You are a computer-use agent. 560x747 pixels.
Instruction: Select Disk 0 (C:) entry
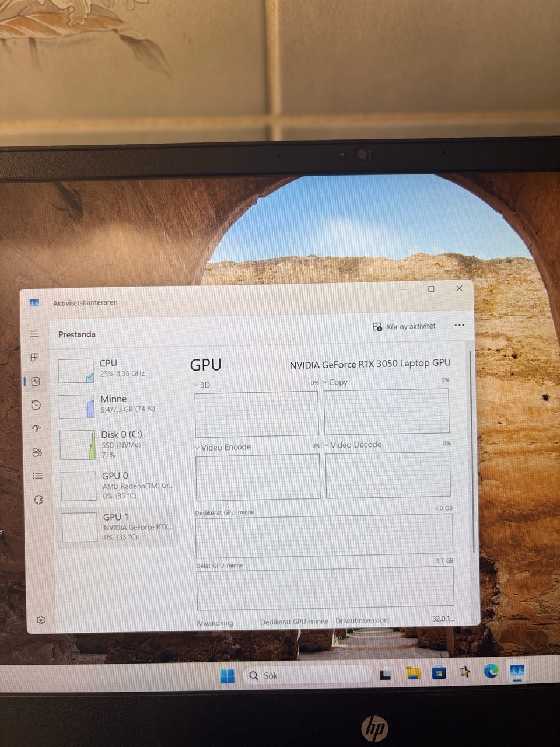117,445
